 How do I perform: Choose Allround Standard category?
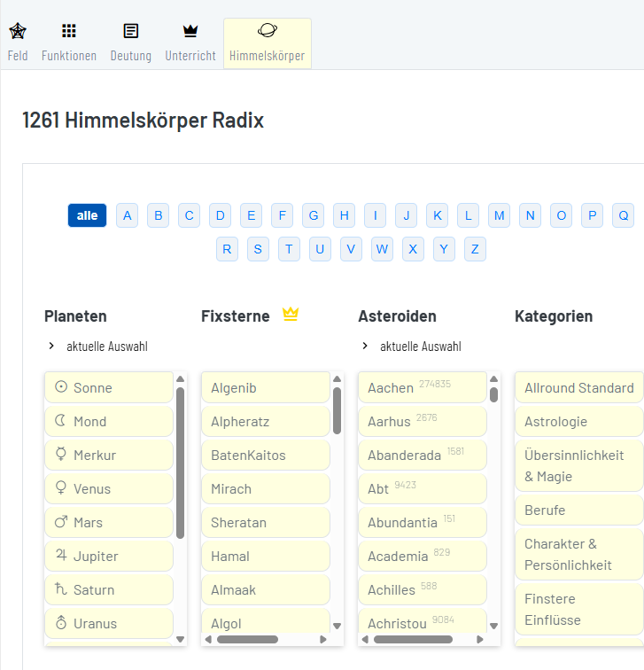(579, 387)
